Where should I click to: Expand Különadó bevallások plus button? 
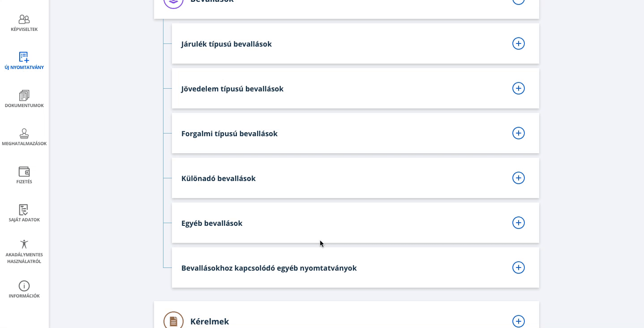[x=518, y=178]
